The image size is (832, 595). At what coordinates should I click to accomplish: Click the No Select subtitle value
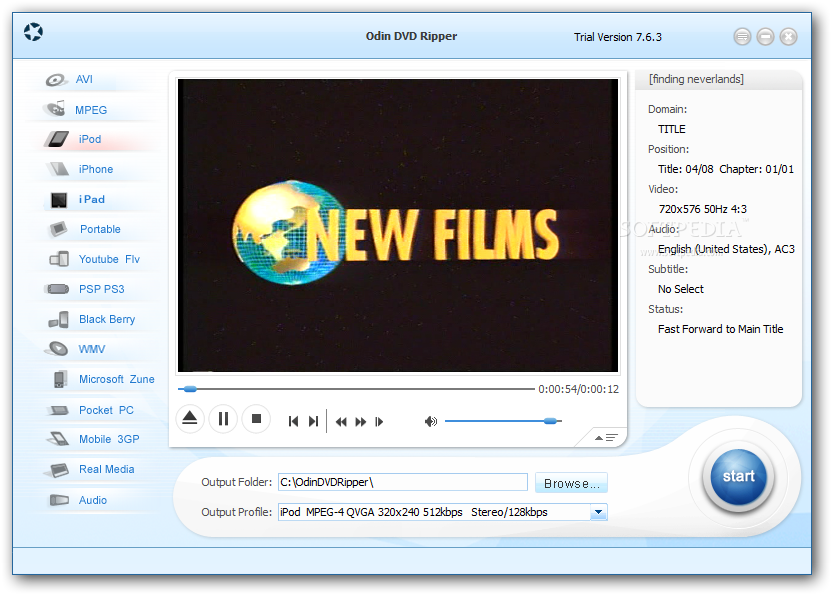681,289
